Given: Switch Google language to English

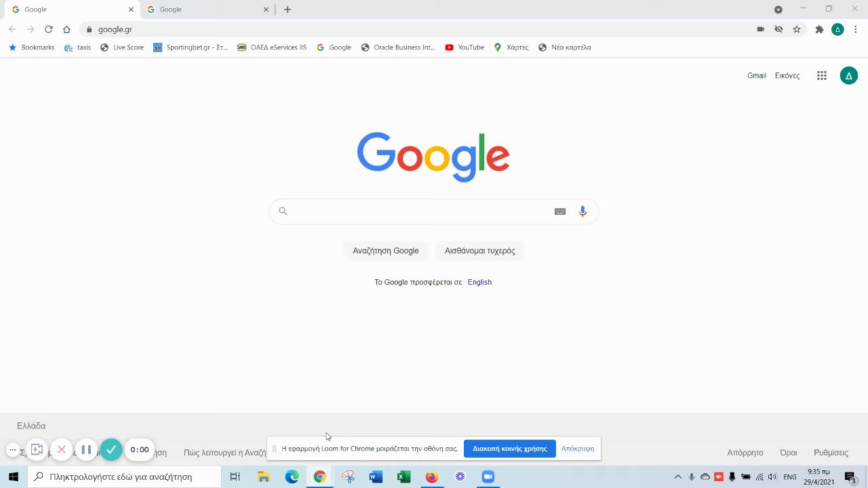Looking at the screenshot, I should (479, 282).
